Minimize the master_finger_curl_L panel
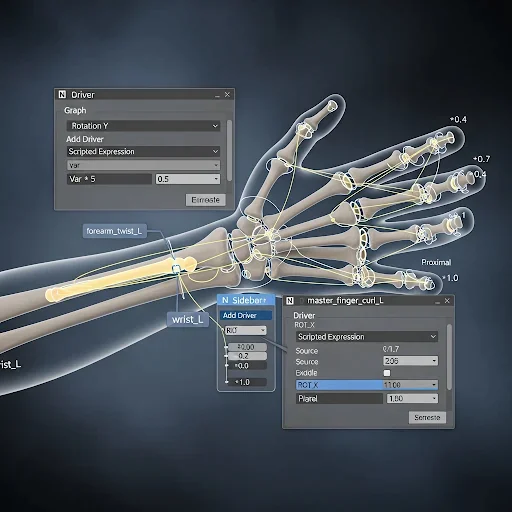Viewport: 512px width, 512px height. coord(437,302)
